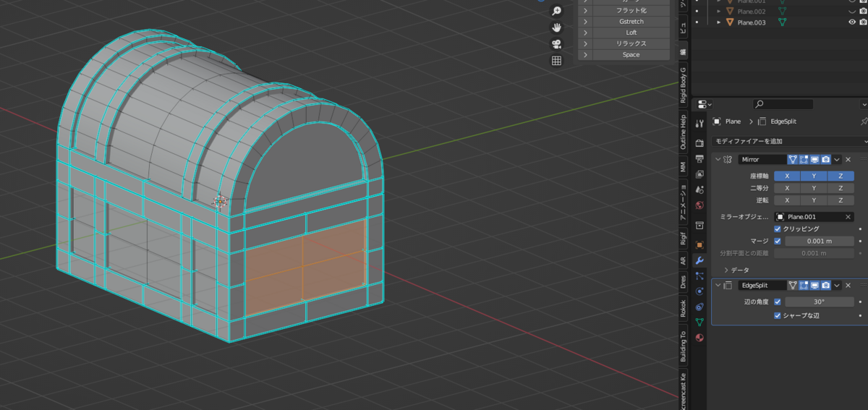Open the Render properties tab icon
Screen dimensions: 868x410
click(x=699, y=142)
